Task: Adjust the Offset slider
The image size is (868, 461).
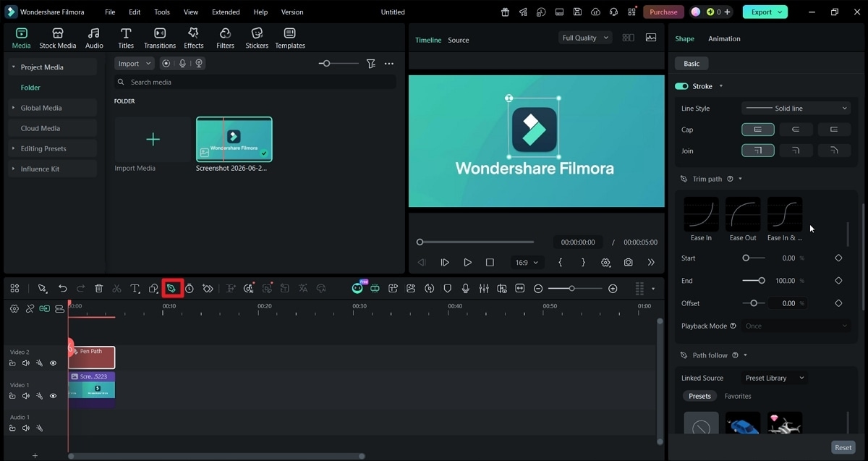Action: (x=754, y=303)
